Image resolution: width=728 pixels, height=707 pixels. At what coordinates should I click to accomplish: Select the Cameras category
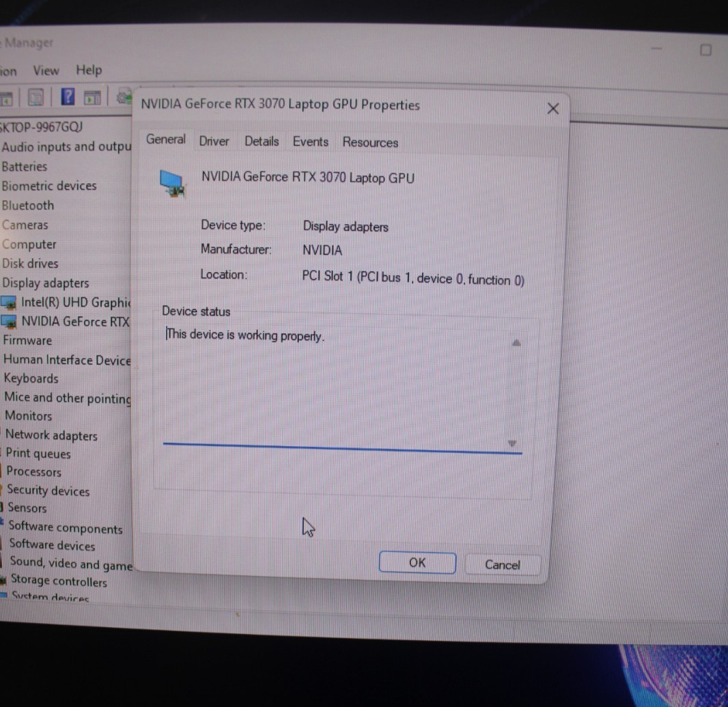click(x=25, y=225)
